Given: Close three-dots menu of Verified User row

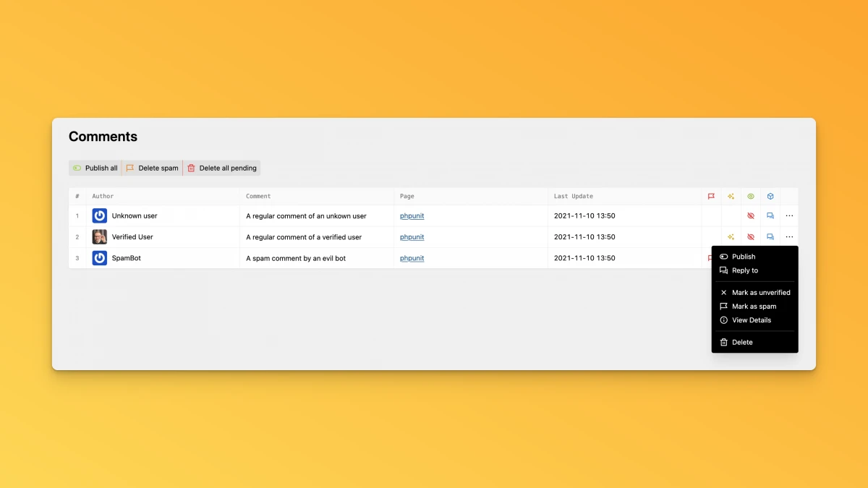Looking at the screenshot, I should 789,236.
